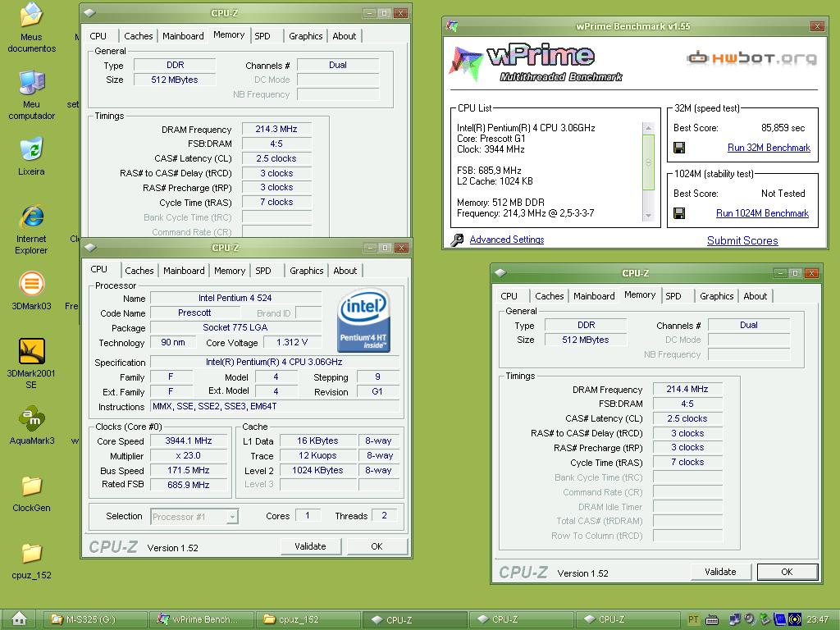Select Caches tab in CPU-Z processor window

[139, 271]
